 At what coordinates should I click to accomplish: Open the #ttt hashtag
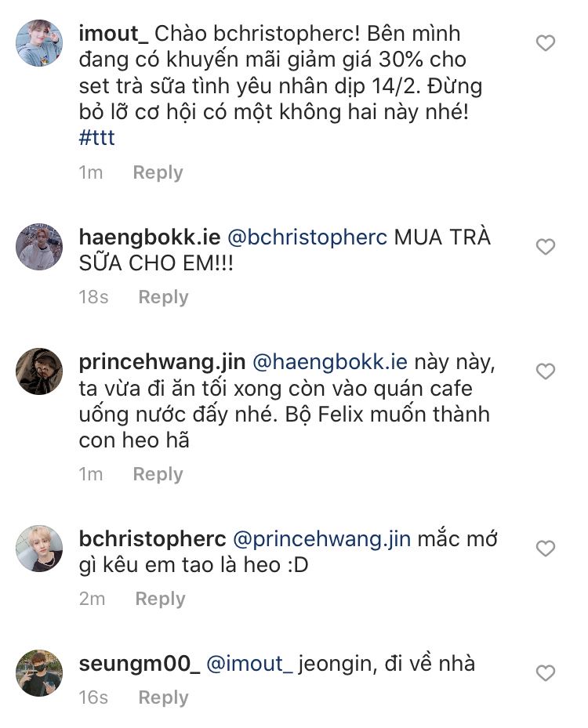click(x=97, y=138)
